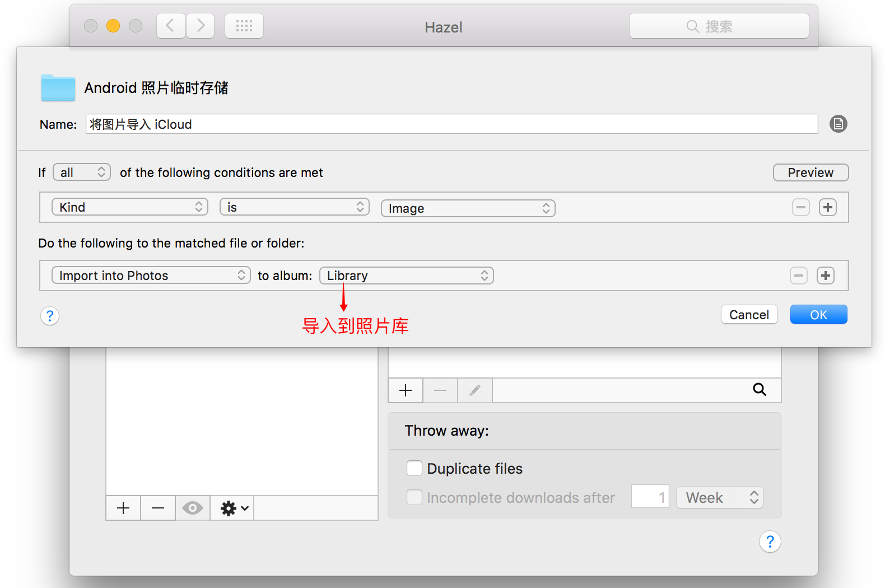885x588 pixels.
Task: Click the magnifier icon under the rules list
Action: pyautogui.click(x=759, y=390)
